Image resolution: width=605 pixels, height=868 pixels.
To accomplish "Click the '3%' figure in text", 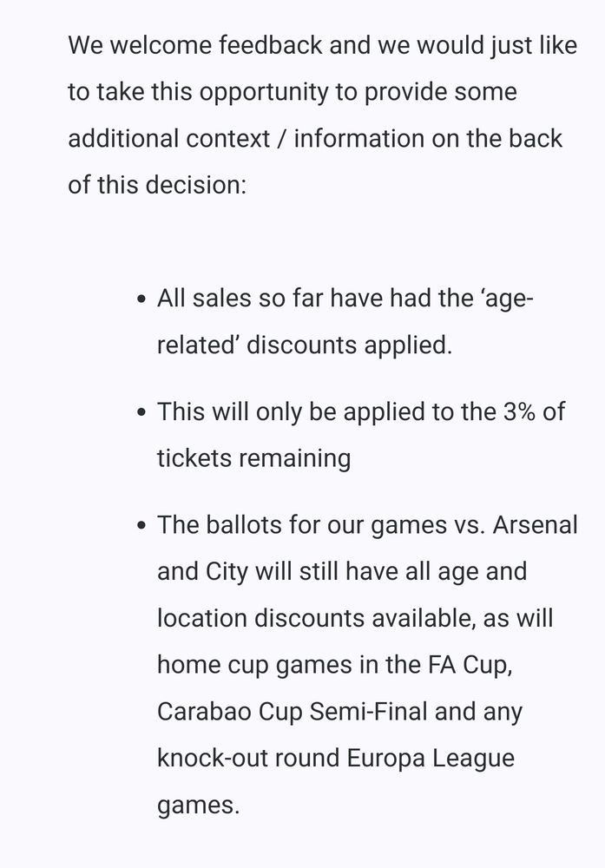I will pos(519,411).
